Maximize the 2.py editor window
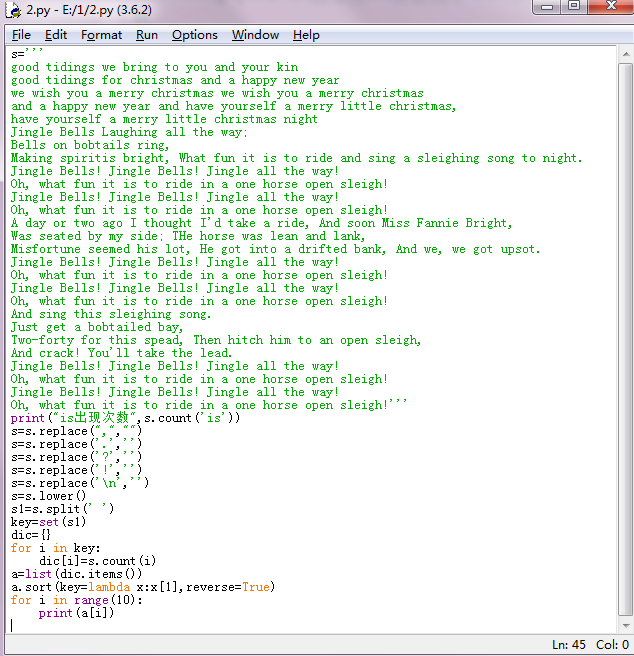Viewport: 634px width, 656px height. coord(574,6)
